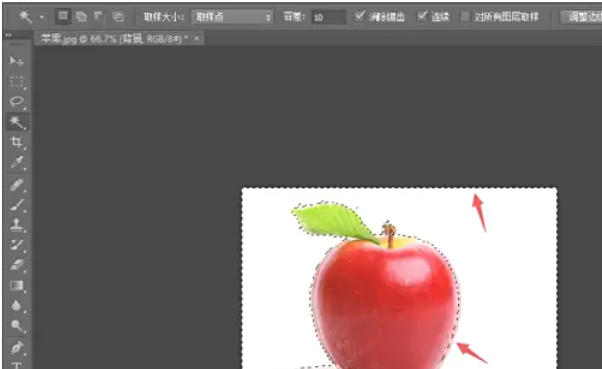Select the Lasso tool
Viewport: 602px width, 369px height.
pyautogui.click(x=17, y=101)
